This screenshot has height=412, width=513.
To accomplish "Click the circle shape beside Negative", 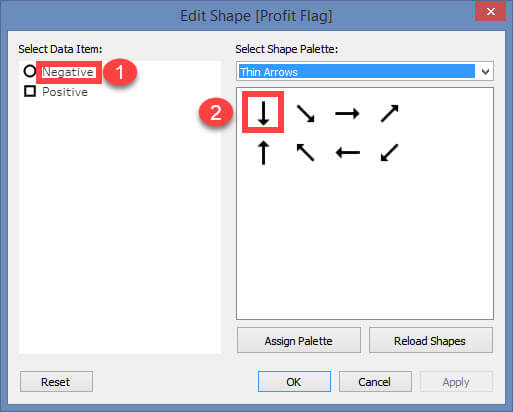I will pos(30,71).
